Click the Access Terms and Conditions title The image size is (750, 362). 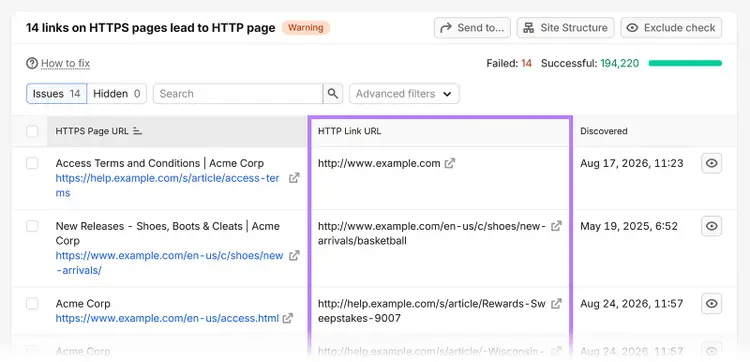159,164
